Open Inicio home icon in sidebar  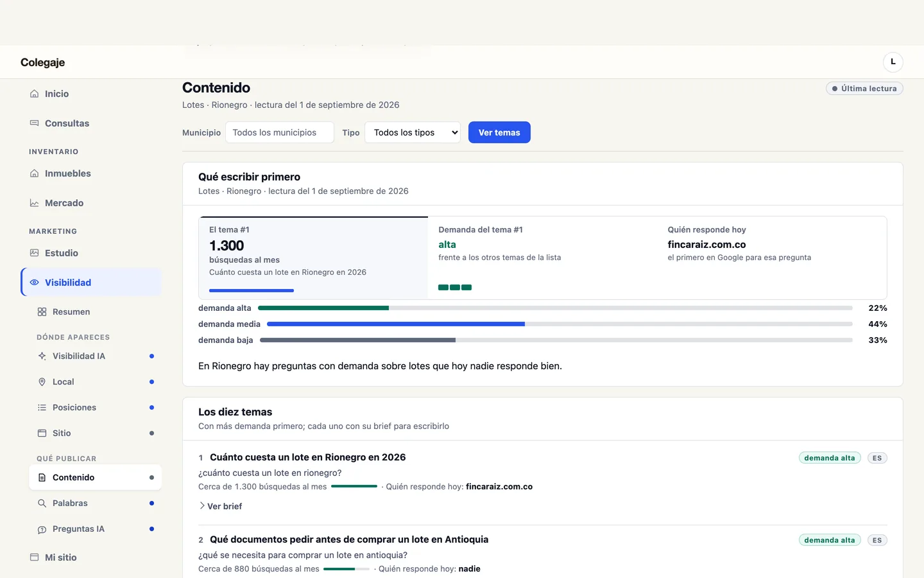click(x=34, y=94)
